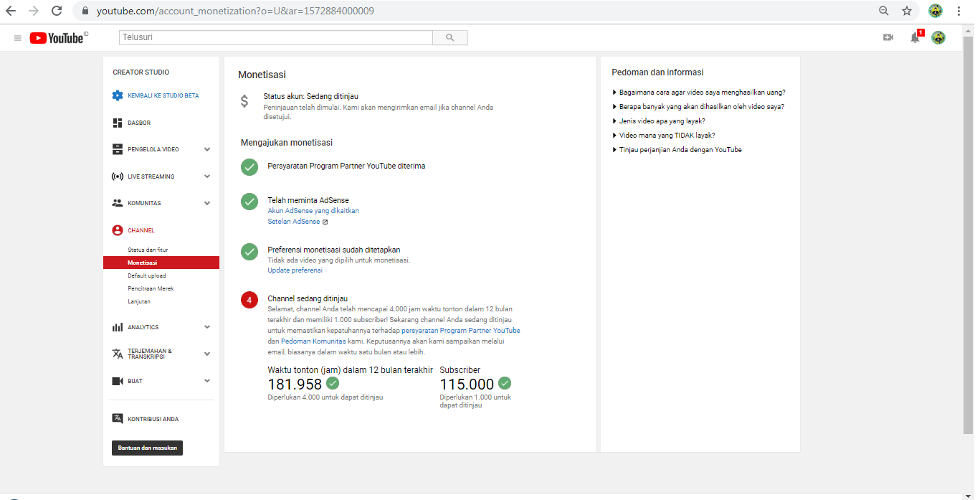The image size is (980, 500).
Task: Expand 'Video mana yang TIDAK layak?'
Action: click(664, 135)
